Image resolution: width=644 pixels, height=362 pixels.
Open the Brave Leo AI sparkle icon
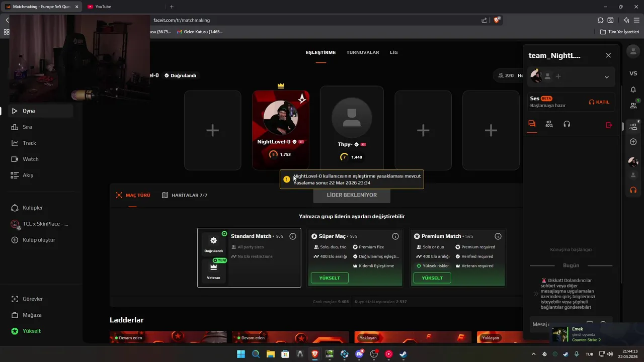click(x=626, y=20)
